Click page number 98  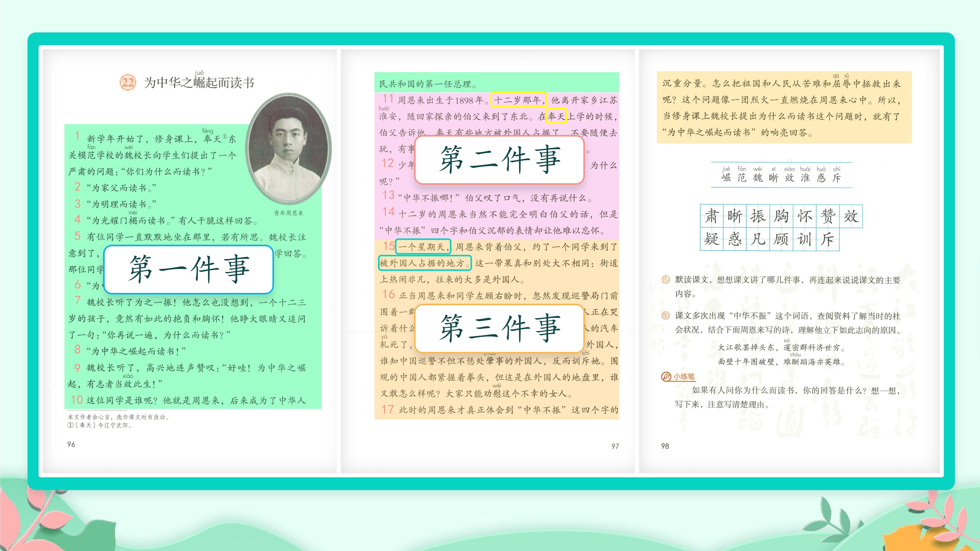(665, 446)
